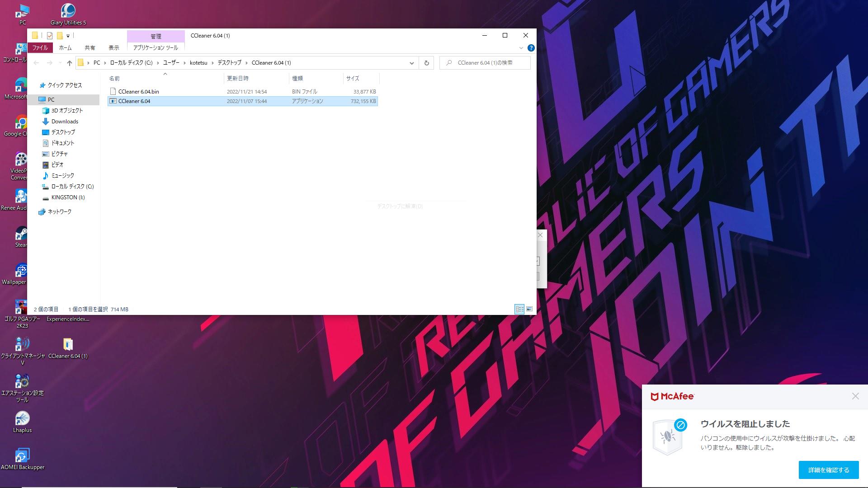The width and height of the screenshot is (868, 488).
Task: Expand the ribbon with the chevron
Action: pyautogui.click(x=521, y=48)
